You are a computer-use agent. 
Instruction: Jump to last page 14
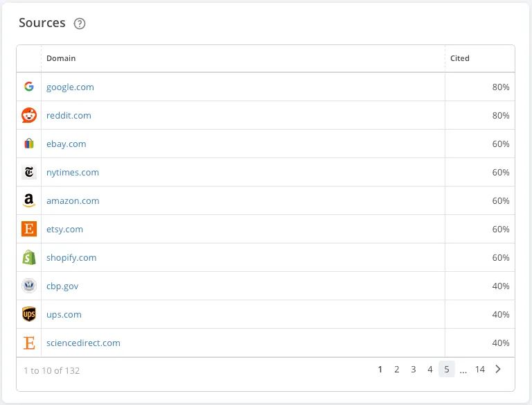point(480,370)
